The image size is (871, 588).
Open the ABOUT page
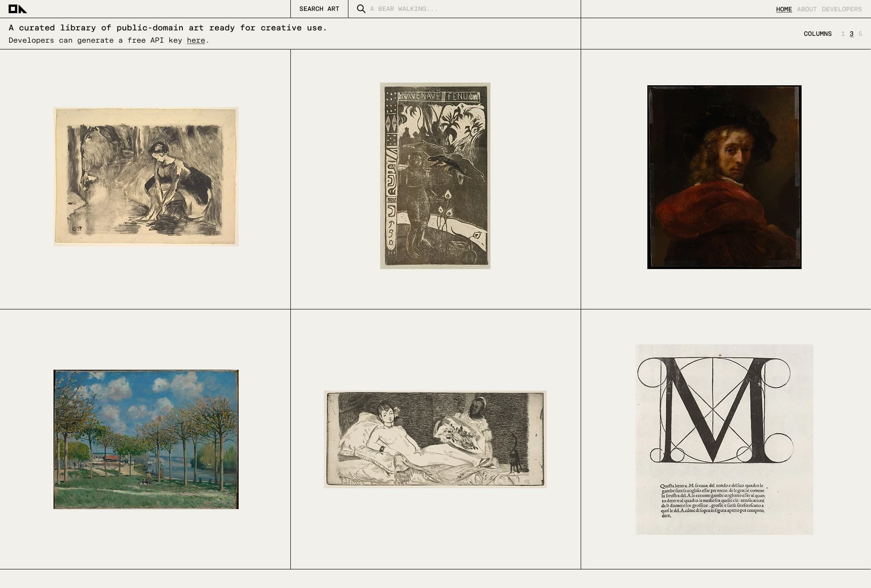coord(806,9)
